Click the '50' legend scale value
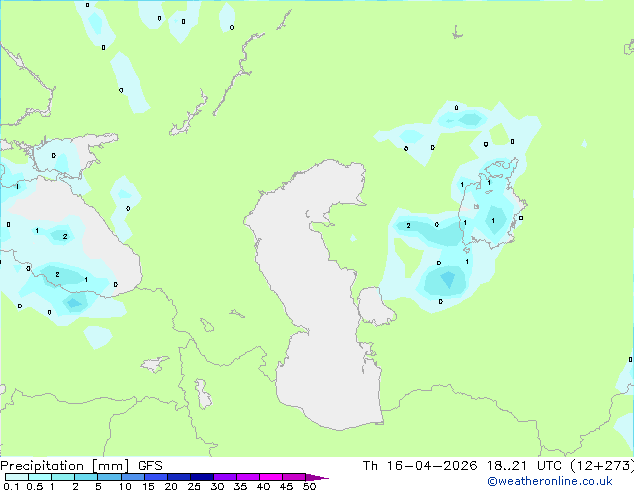 [x=309, y=486]
